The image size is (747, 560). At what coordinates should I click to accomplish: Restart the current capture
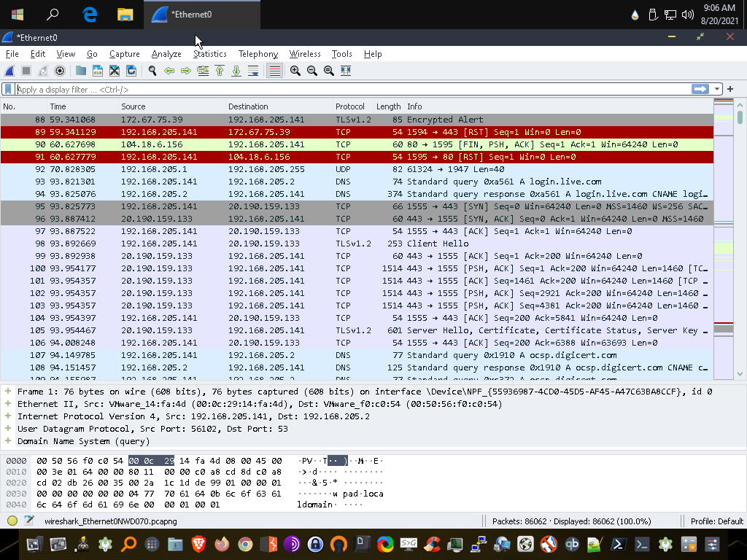coord(43,71)
